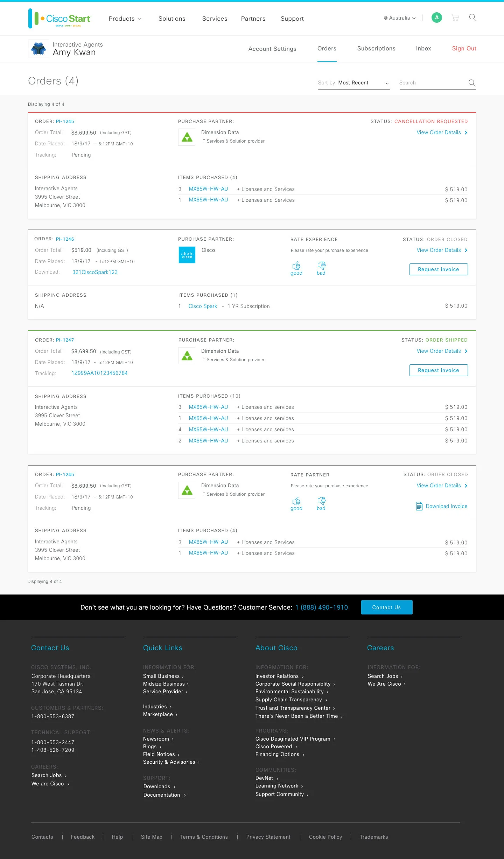Open Newsroom footer link
Viewport: 504px width, 859px height.
point(158,739)
